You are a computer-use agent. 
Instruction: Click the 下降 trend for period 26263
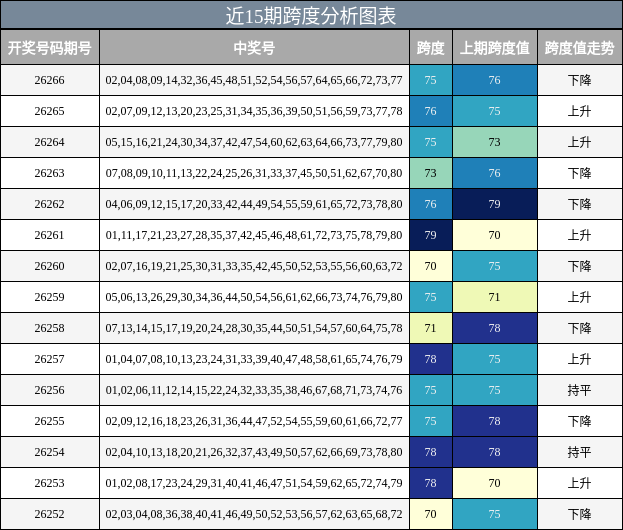[x=579, y=173]
